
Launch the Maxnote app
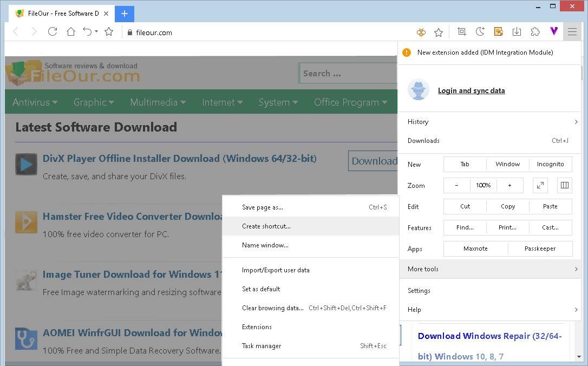[475, 249]
